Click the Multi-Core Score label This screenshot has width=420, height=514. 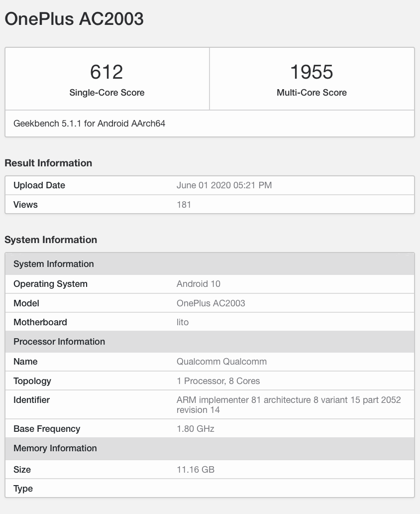tap(312, 93)
